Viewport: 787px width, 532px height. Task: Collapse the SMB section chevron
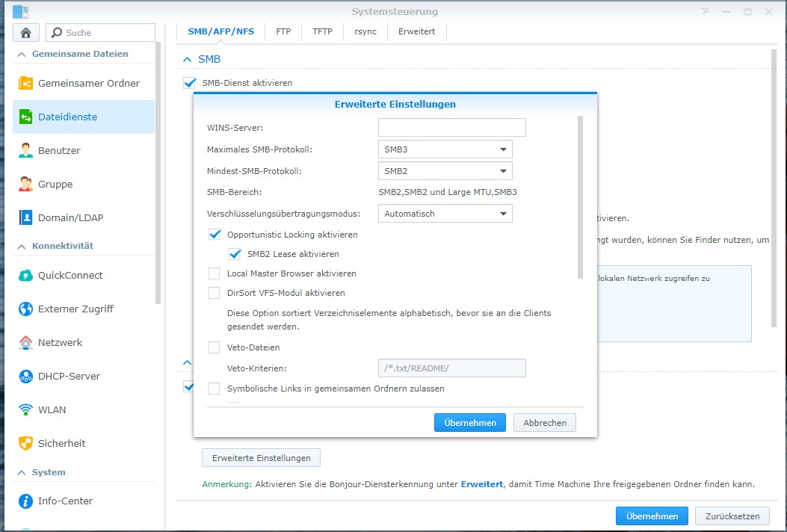click(x=187, y=59)
